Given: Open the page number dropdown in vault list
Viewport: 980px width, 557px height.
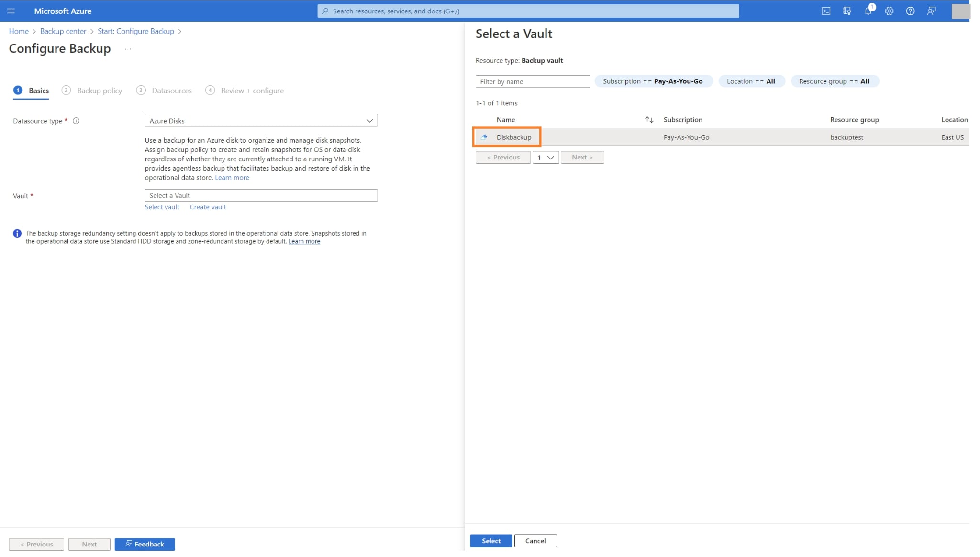Looking at the screenshot, I should tap(546, 158).
